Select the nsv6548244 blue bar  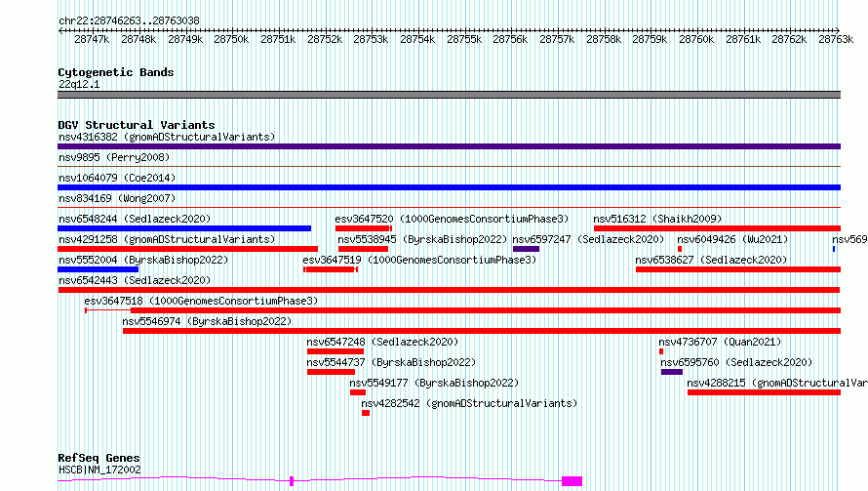click(x=184, y=228)
